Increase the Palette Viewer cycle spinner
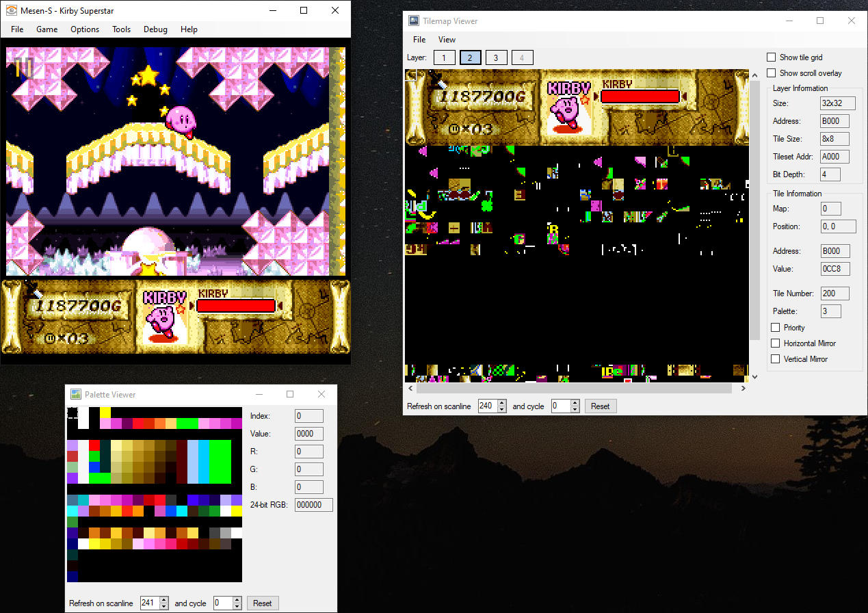The image size is (868, 613). [237, 600]
